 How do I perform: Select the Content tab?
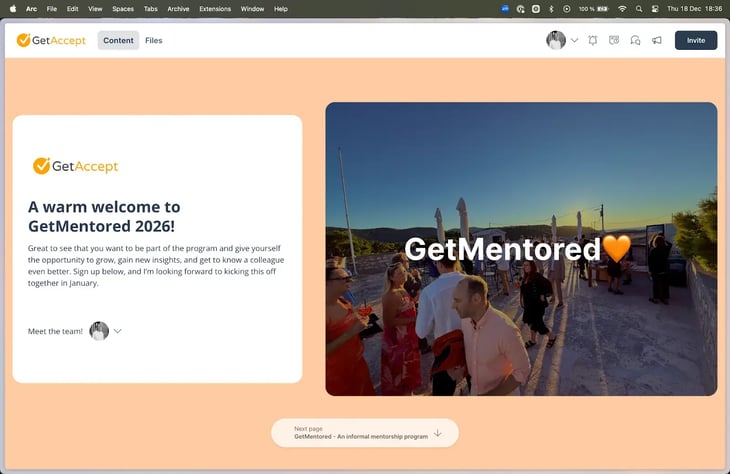point(118,41)
